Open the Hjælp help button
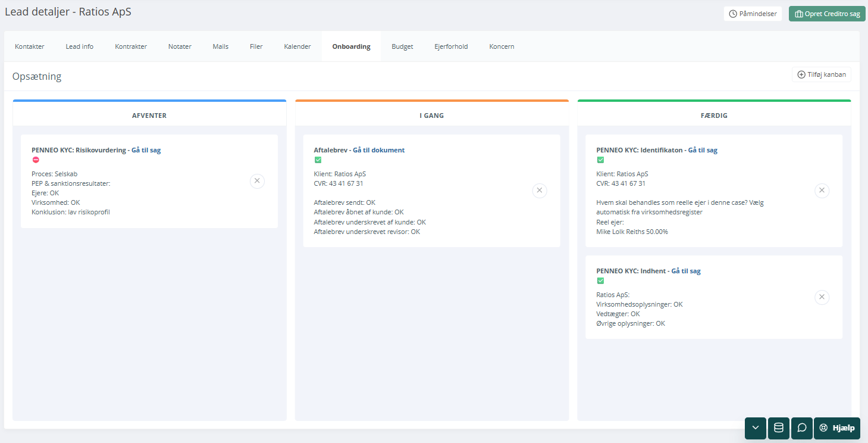868x443 pixels. click(836, 428)
